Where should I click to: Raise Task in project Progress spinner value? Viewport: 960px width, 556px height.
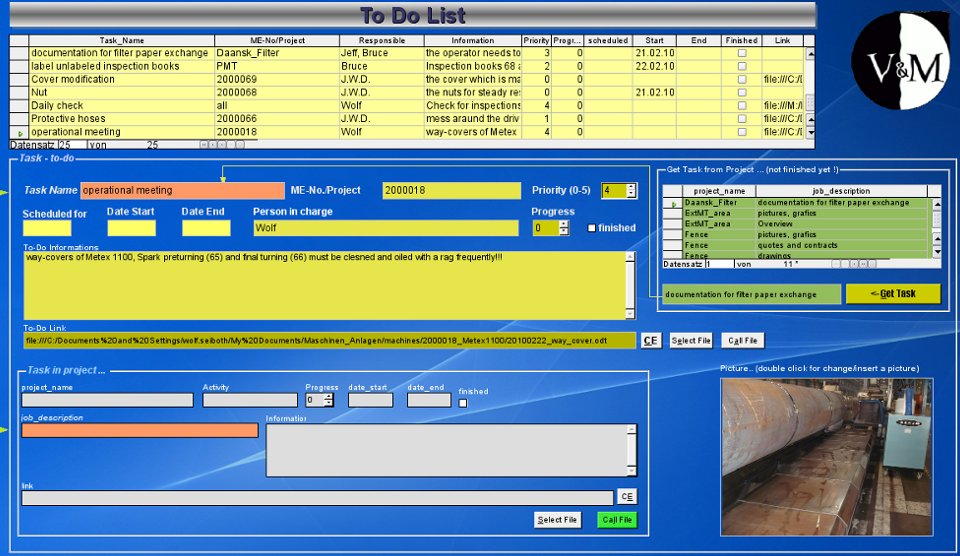(x=329, y=396)
